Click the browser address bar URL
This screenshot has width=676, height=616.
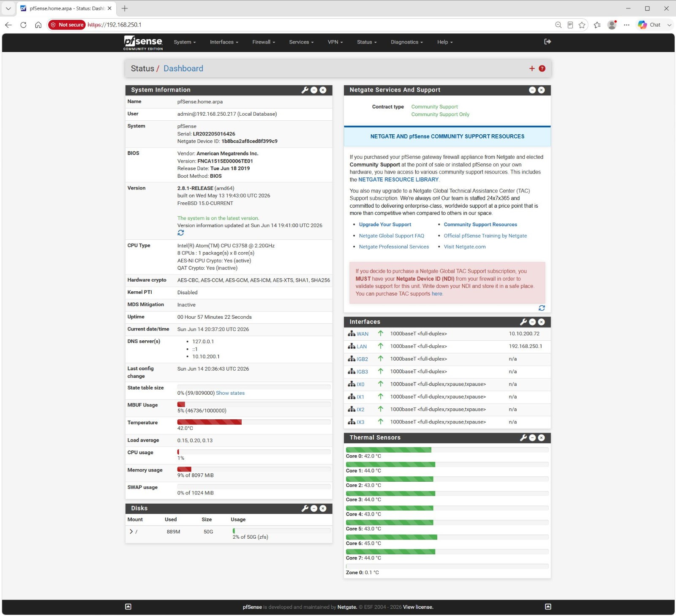114,25
